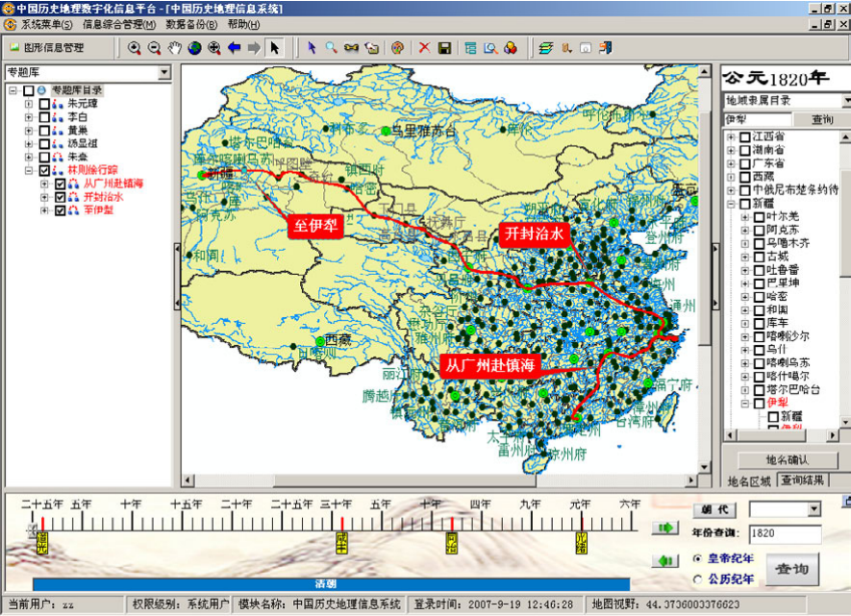
Task: Select the zoom in magnifier tool
Action: click(x=135, y=48)
